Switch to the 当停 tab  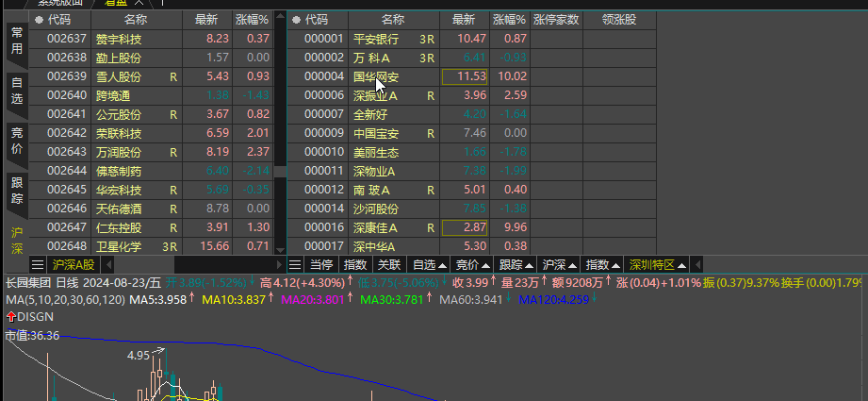[321, 264]
